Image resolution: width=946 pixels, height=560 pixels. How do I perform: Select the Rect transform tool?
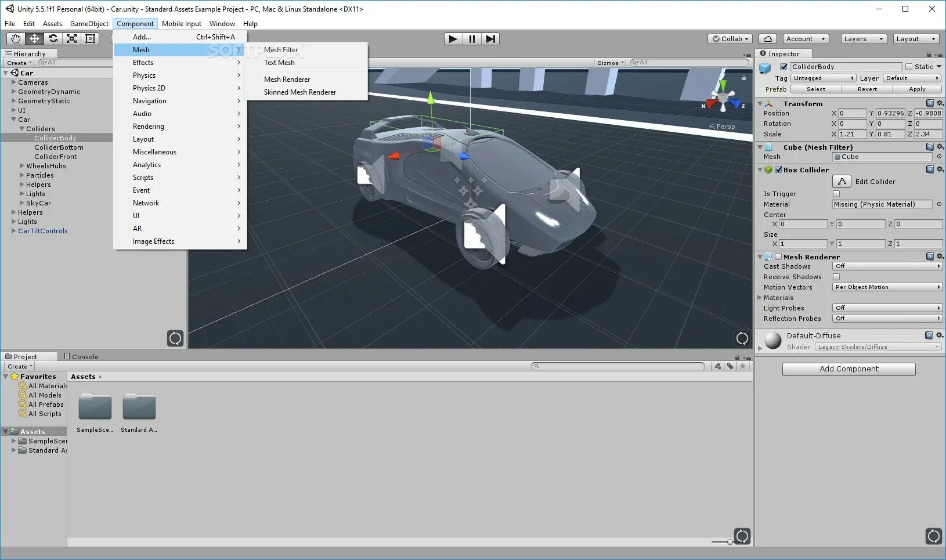point(90,39)
